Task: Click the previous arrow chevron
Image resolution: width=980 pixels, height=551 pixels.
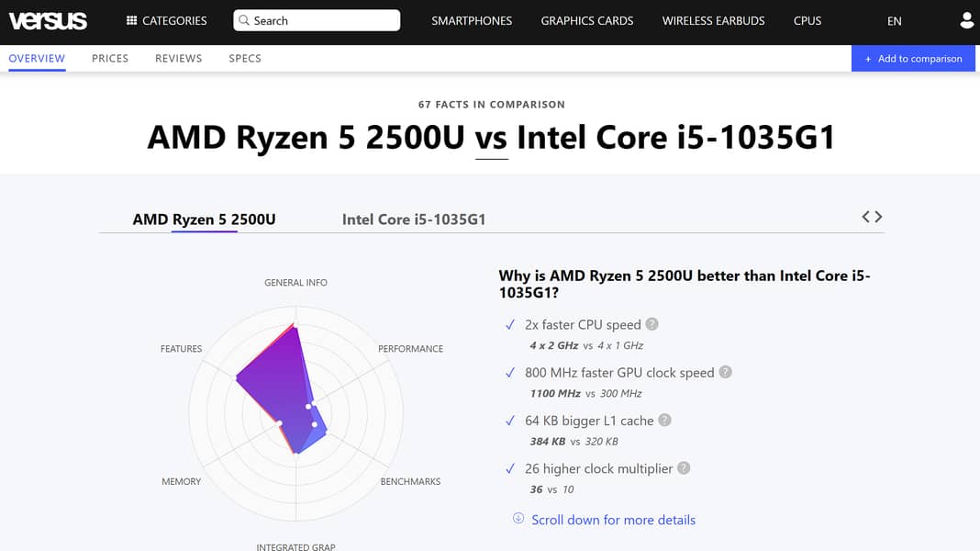Action: click(865, 217)
